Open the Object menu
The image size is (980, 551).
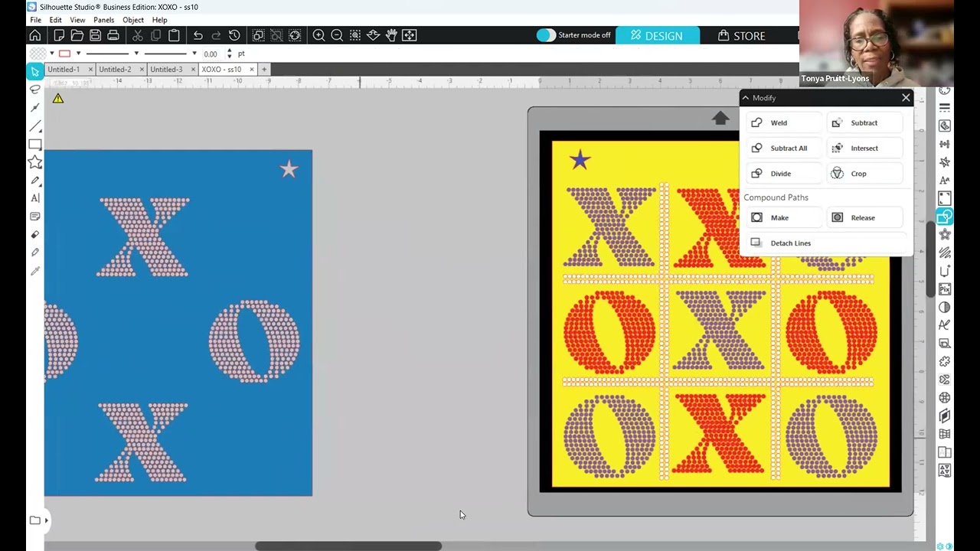[x=133, y=20]
